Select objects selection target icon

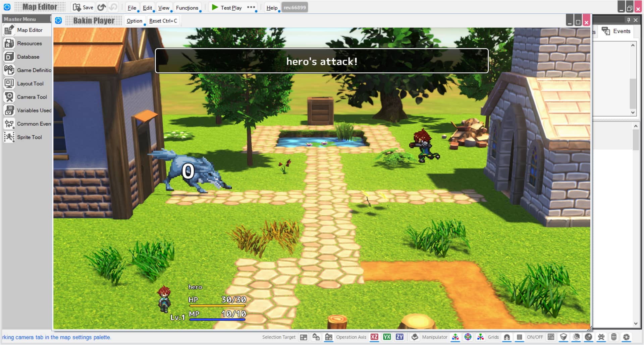(316, 337)
